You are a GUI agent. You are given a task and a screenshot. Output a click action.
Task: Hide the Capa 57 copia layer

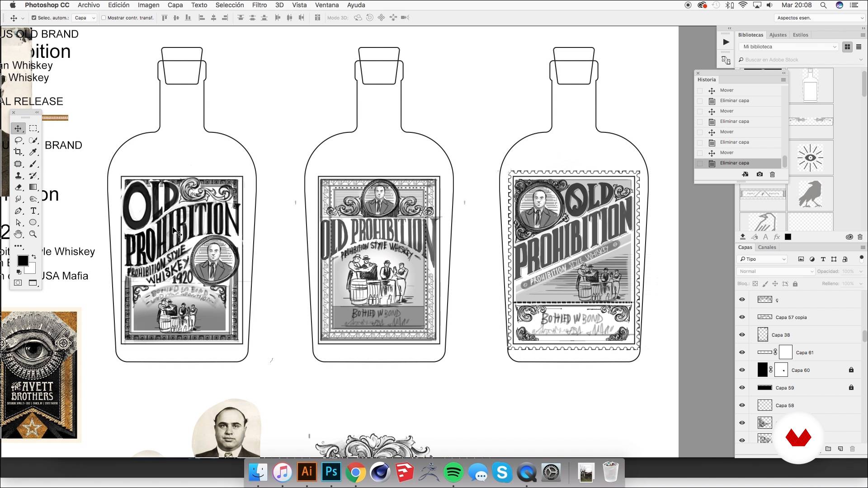point(742,317)
